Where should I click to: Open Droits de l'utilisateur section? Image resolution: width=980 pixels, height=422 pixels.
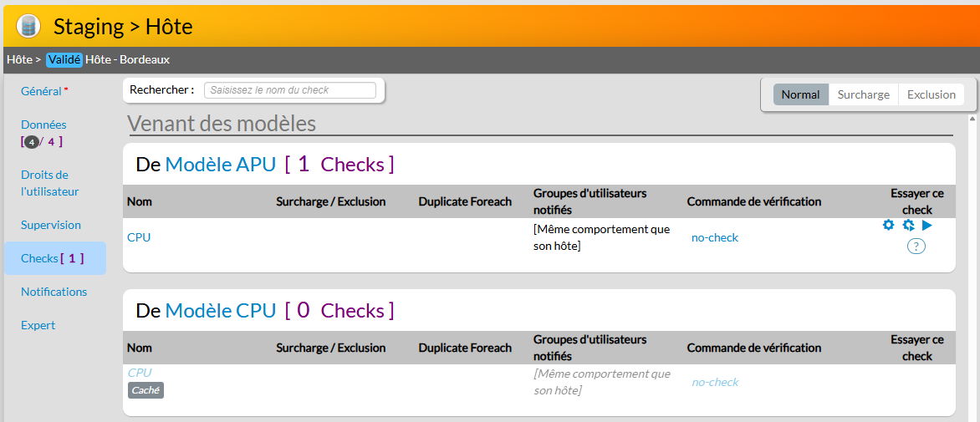[49, 183]
